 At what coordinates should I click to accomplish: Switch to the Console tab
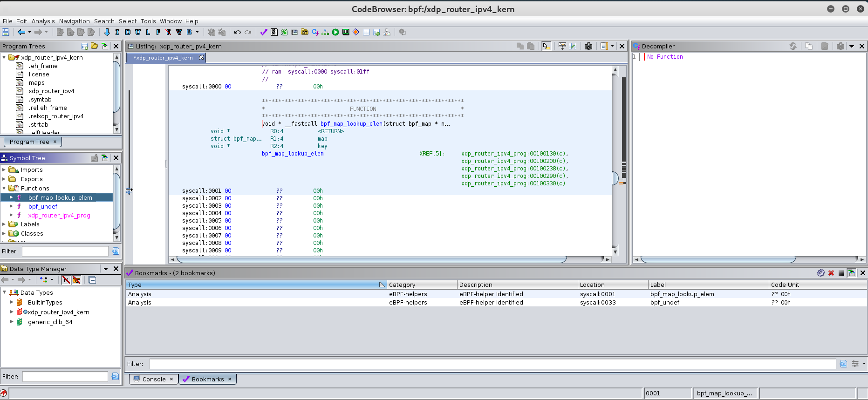pos(154,379)
